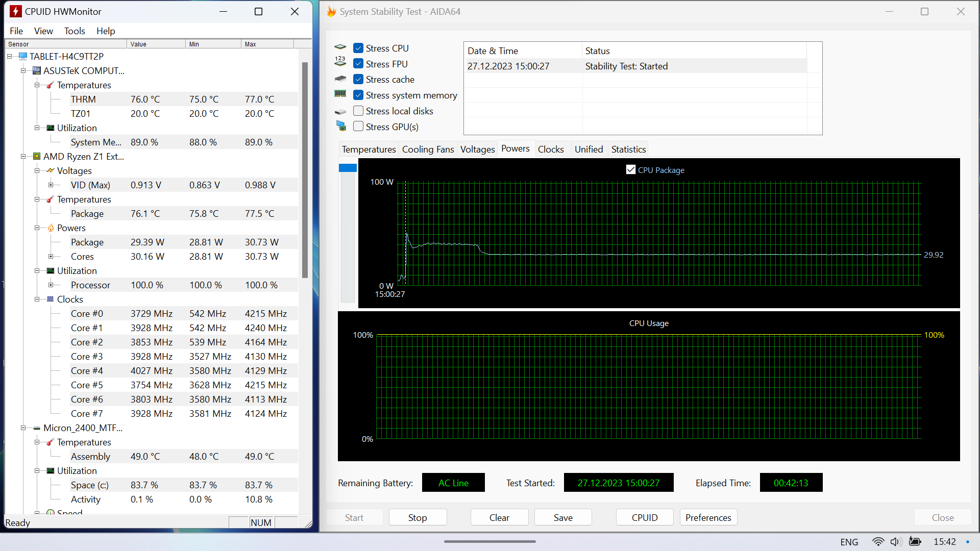Viewport: 980px width, 551px height.
Task: Click the Powers flame icon under Ryzen
Action: [x=51, y=228]
